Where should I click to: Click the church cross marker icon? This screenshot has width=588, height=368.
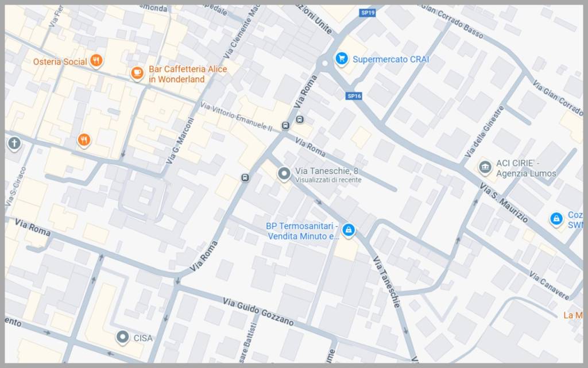pos(14,144)
